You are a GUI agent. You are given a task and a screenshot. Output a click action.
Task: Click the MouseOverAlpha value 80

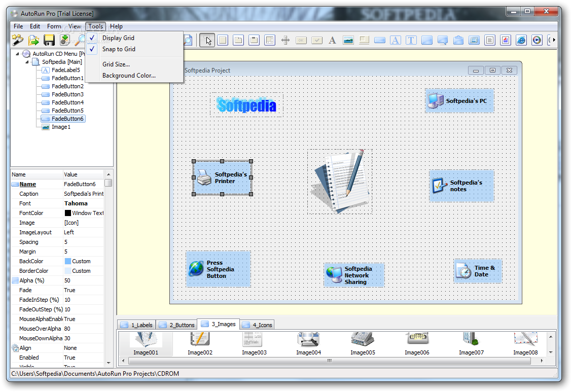pos(84,329)
